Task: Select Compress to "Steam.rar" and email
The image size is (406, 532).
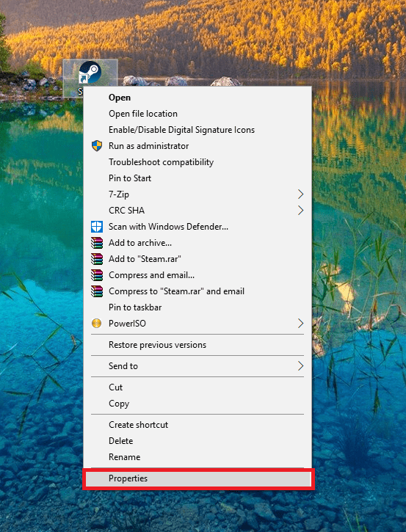Action: 197,291
